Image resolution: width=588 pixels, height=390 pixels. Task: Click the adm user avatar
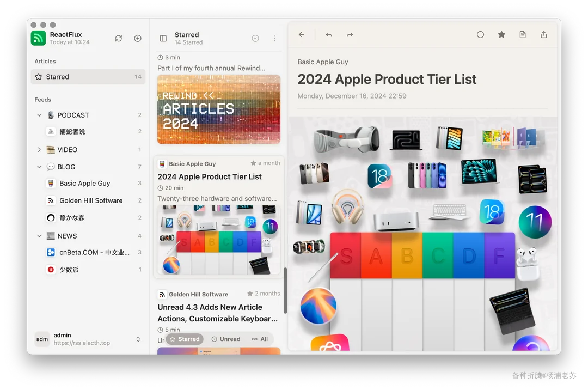coord(42,339)
